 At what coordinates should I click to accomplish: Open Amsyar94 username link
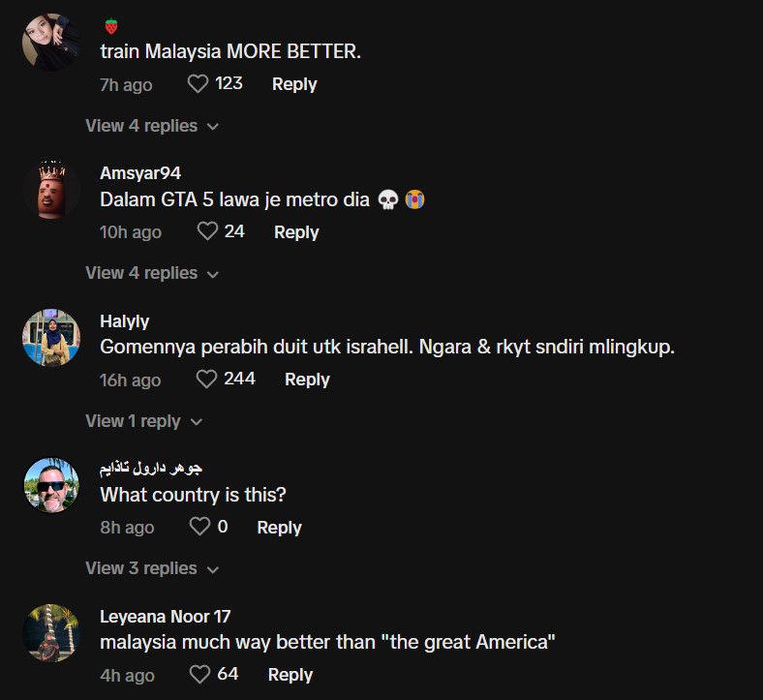[x=140, y=173]
